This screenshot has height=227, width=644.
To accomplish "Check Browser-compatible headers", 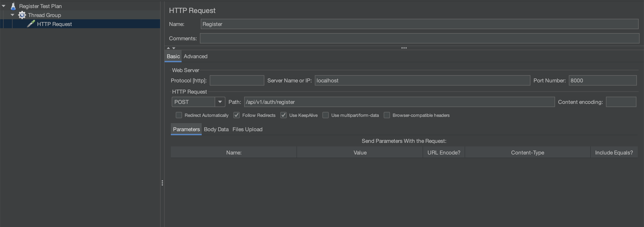I will [x=387, y=115].
